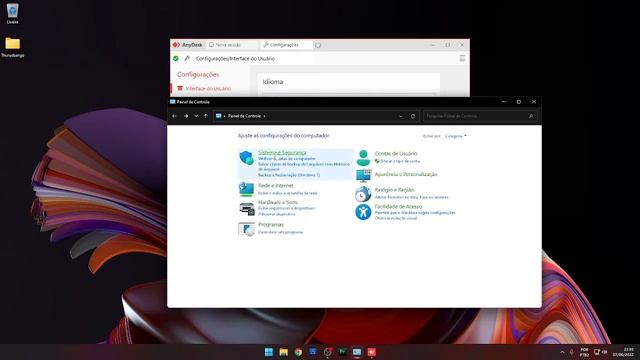Open a new AnyDesk tab with plus icon
The height and width of the screenshot is (360, 640).
318,45
